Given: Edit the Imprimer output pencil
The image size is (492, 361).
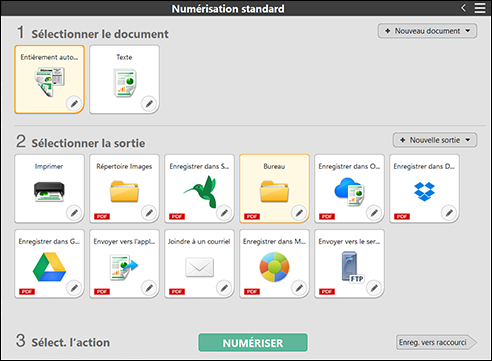Looking at the screenshot, I should click(74, 213).
